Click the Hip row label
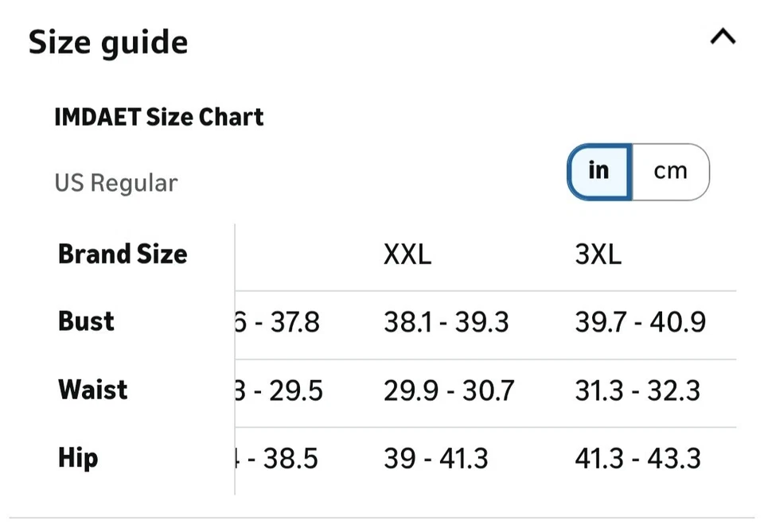764x532 pixels. 78,459
